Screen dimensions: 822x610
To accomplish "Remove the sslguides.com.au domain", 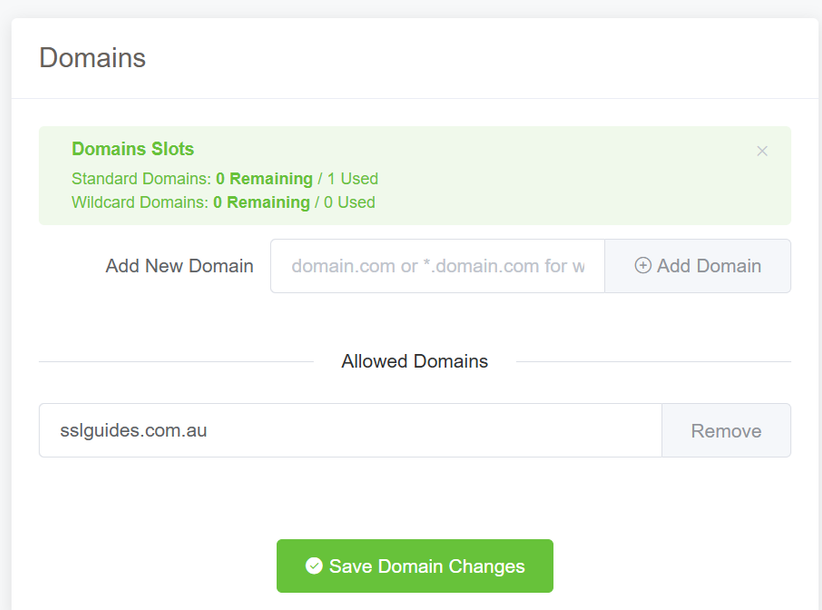I will [726, 431].
